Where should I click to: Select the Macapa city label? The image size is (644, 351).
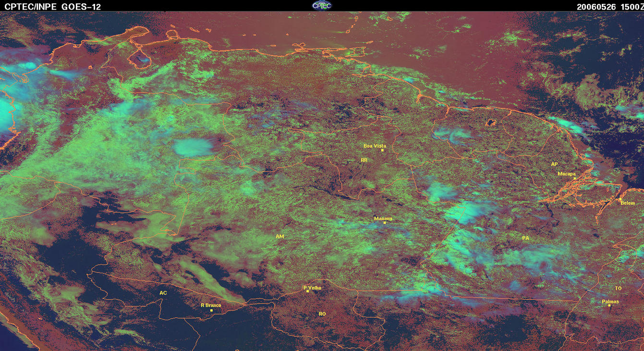(x=567, y=174)
